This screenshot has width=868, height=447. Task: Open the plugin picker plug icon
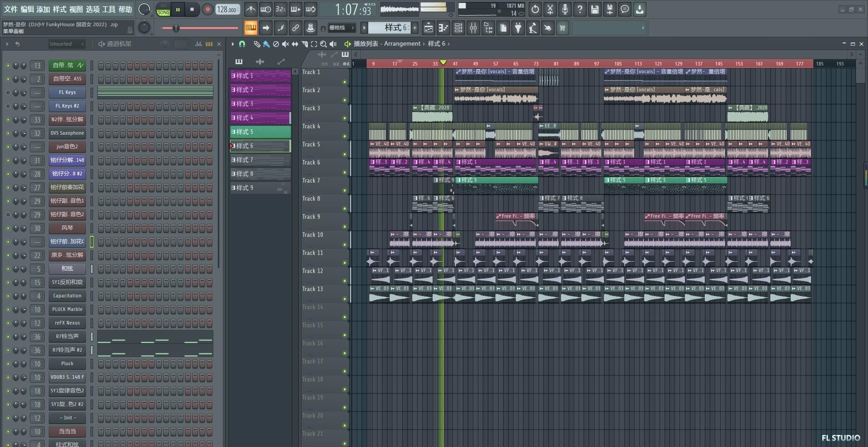point(518,28)
